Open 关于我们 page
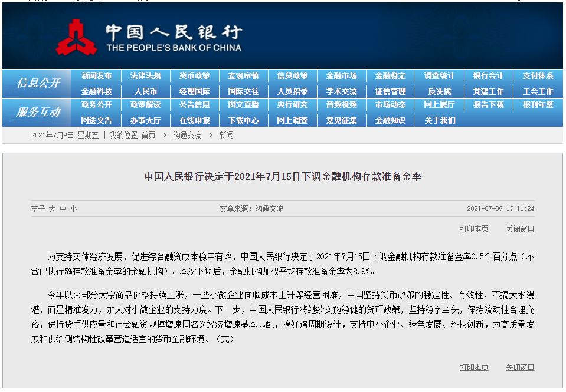566x392 pixels. (439, 120)
